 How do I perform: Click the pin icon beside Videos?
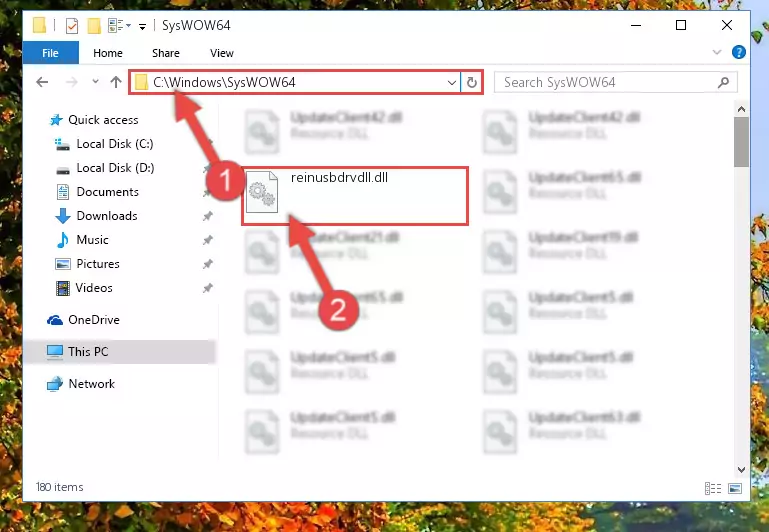207,288
